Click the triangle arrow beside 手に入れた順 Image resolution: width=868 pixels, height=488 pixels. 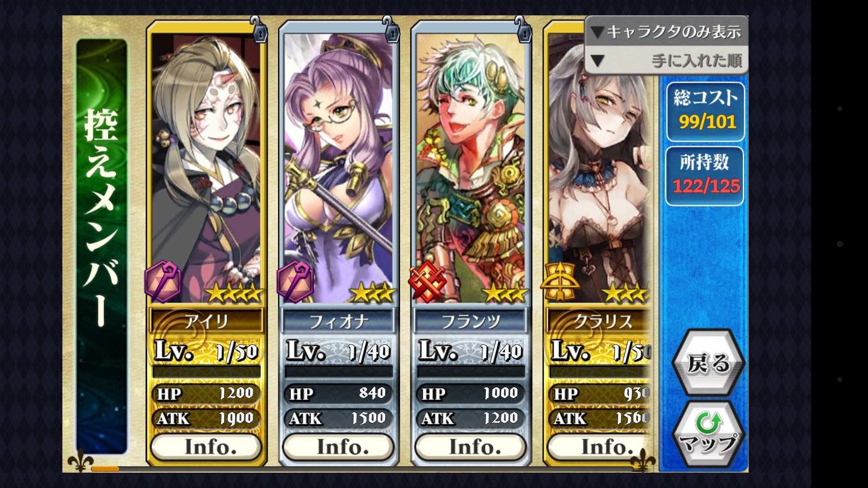[x=598, y=61]
